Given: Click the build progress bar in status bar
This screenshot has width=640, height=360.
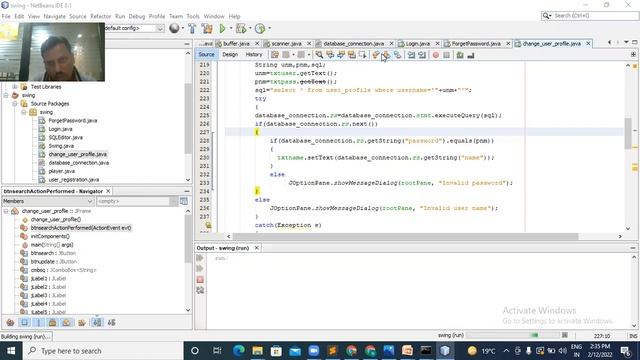Looking at the screenshot, I should pyautogui.click(x=513, y=335).
